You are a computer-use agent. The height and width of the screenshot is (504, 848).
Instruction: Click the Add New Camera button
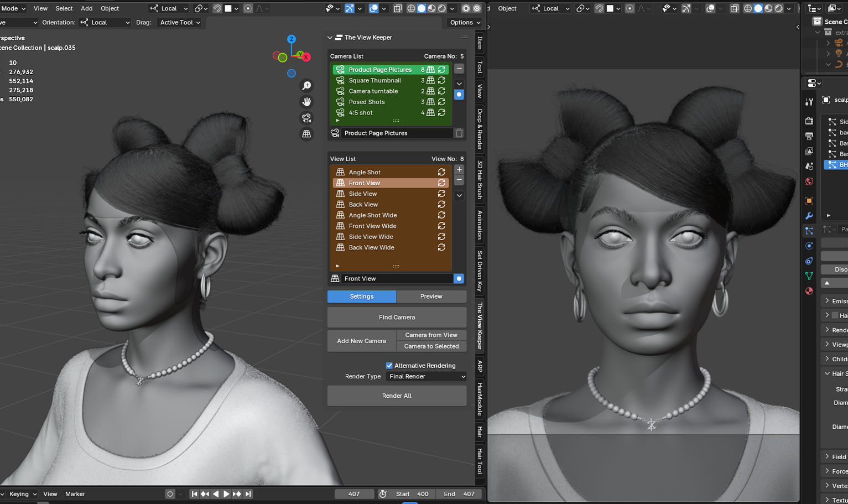pos(362,341)
